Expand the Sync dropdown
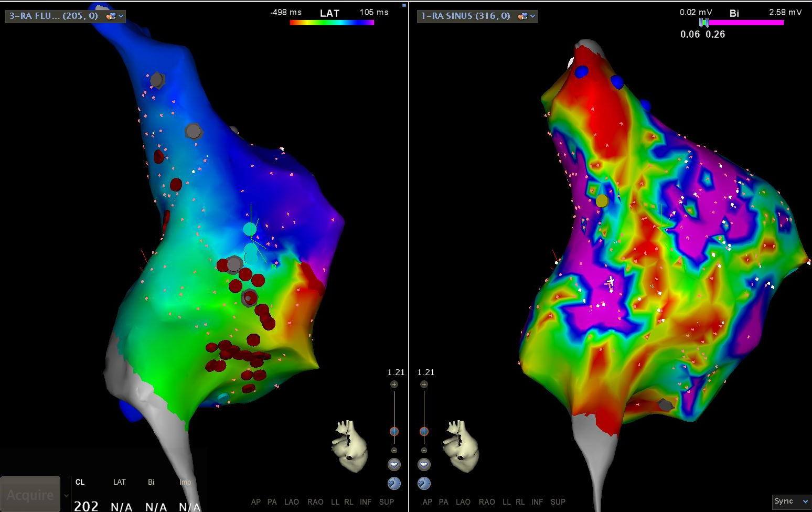The image size is (812, 512). [x=791, y=502]
